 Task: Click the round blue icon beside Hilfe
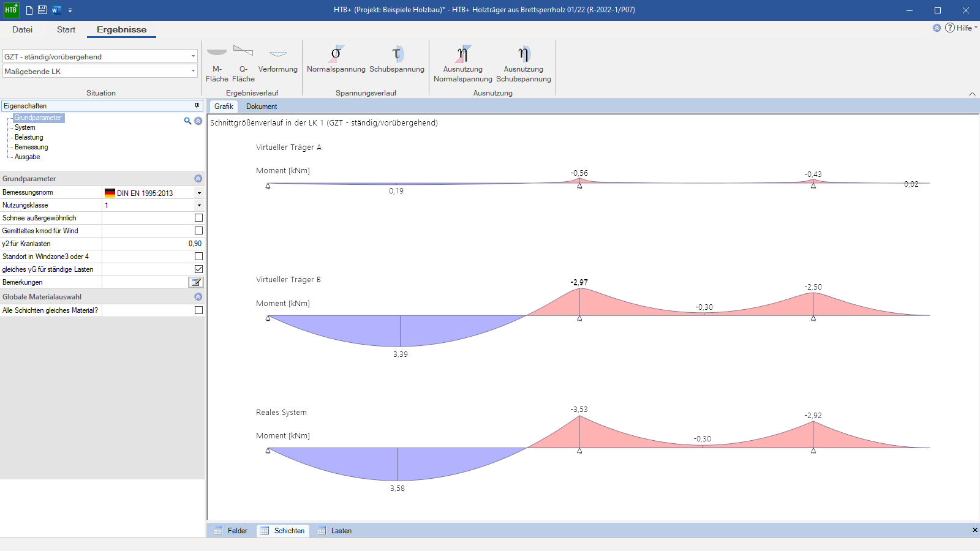[937, 28]
